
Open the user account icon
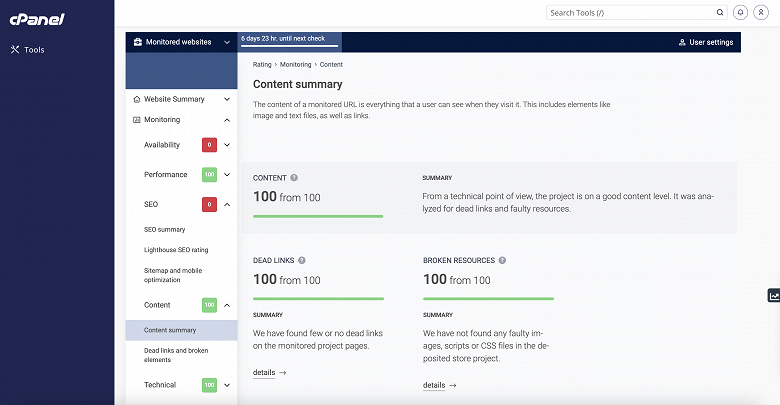tap(761, 13)
